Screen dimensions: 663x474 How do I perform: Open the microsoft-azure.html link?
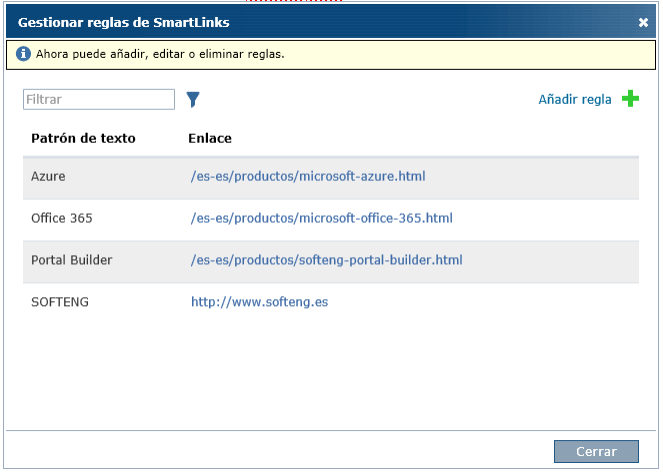[308, 176]
